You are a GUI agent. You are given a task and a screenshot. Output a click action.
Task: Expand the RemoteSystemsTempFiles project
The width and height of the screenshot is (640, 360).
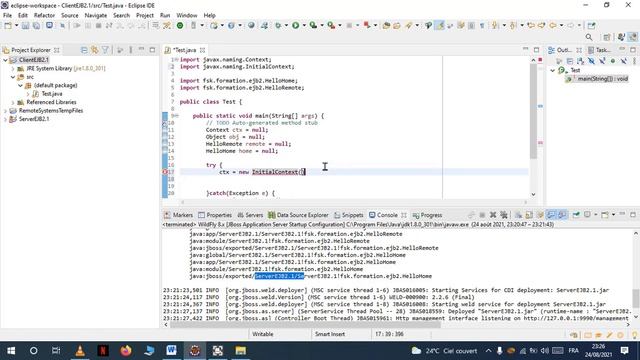pyautogui.click(x=5, y=111)
